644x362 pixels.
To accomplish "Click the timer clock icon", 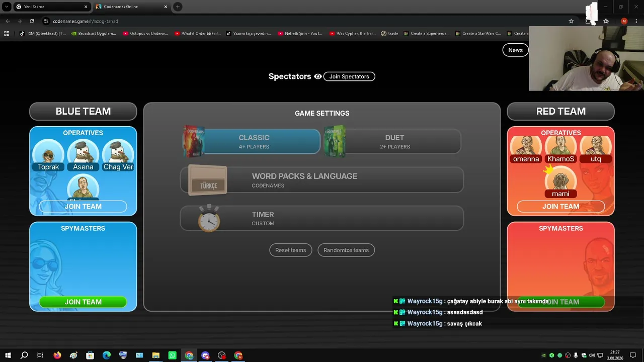I will (209, 219).
